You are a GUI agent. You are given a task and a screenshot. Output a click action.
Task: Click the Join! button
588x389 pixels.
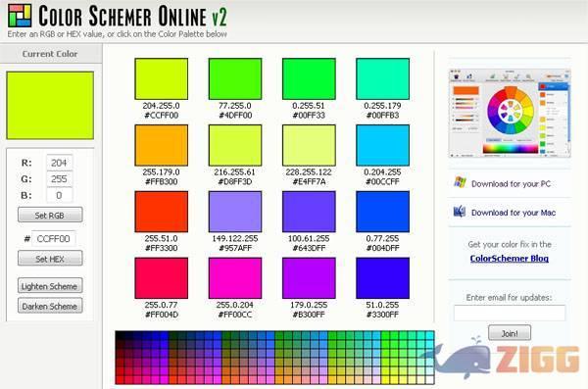coord(510,333)
